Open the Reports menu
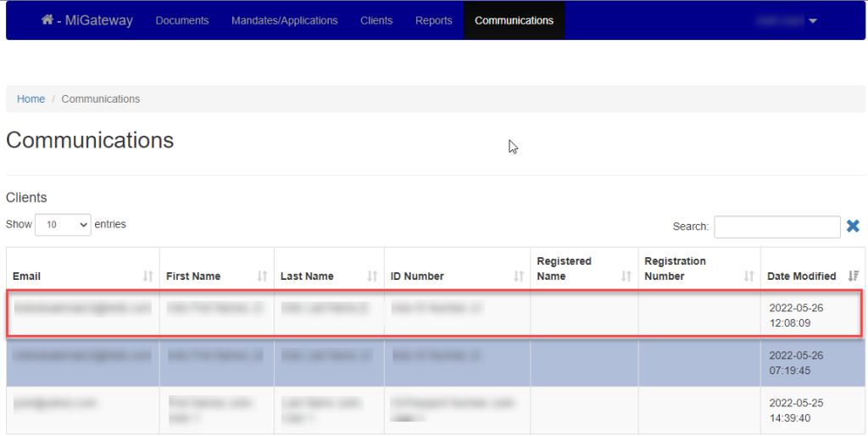 tap(433, 20)
